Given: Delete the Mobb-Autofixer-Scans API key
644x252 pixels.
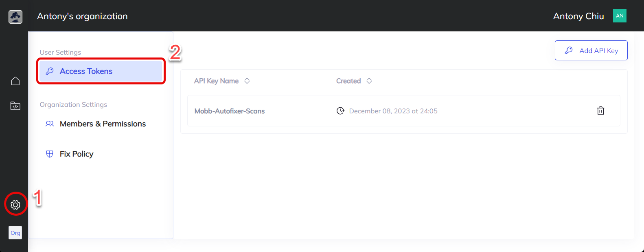Looking at the screenshot, I should coord(600,111).
